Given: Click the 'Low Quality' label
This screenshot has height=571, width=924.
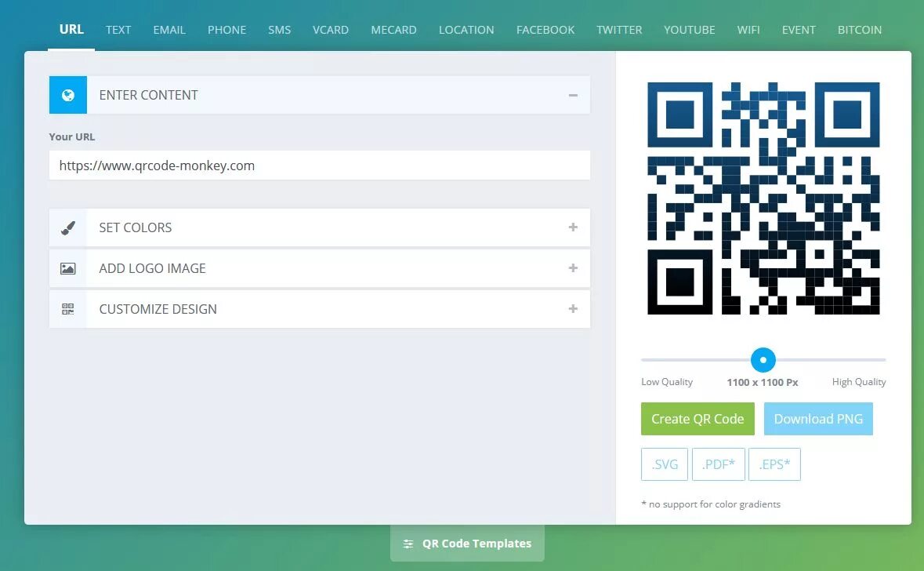Looking at the screenshot, I should (x=667, y=382).
